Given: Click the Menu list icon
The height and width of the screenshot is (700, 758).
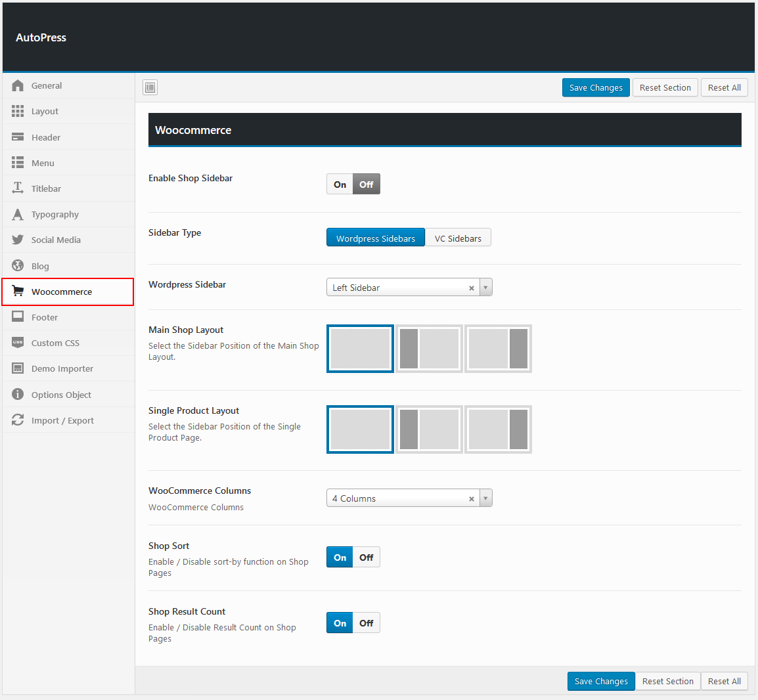Looking at the screenshot, I should click(18, 162).
